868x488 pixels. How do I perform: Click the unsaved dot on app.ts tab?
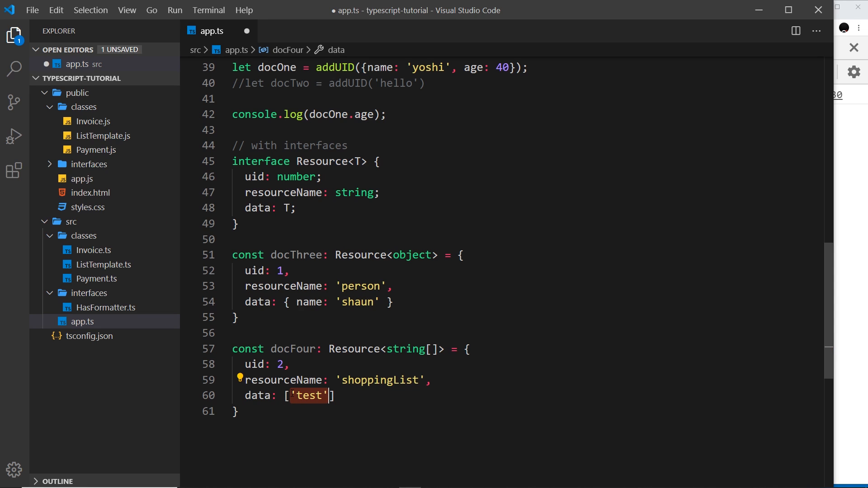point(247,31)
